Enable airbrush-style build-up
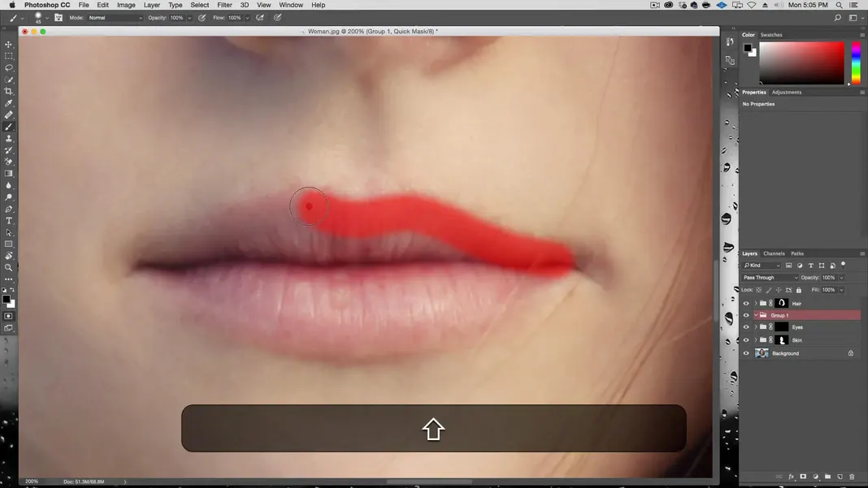Screen dimensions: 868x488 pos(259,18)
